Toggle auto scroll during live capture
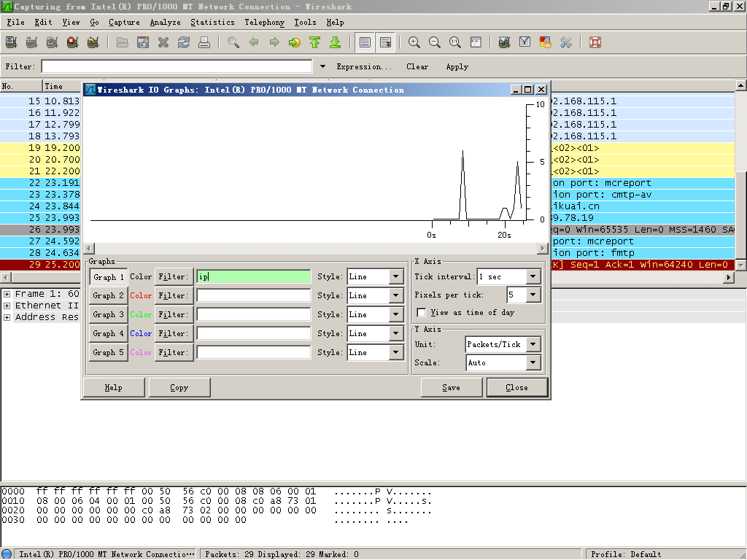The height and width of the screenshot is (560, 747). pyautogui.click(x=385, y=42)
